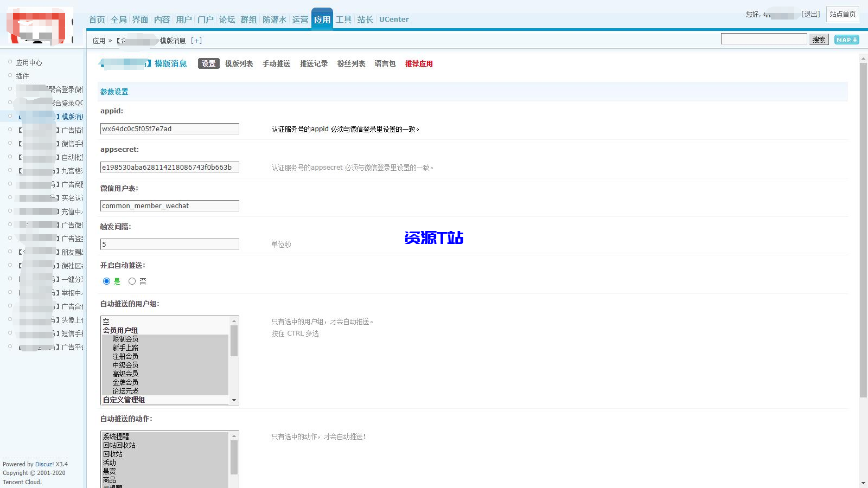Open the UCenter menu
The image size is (868, 488).
(x=393, y=19)
